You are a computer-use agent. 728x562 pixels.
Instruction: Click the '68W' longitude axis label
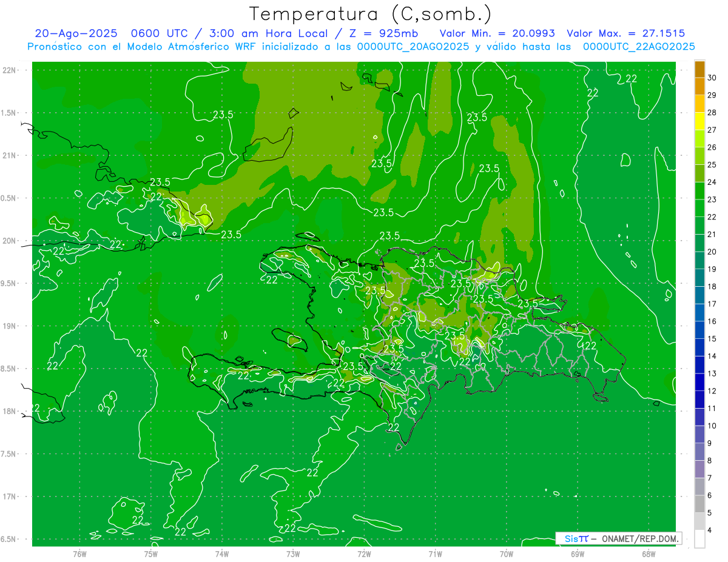coord(649,554)
